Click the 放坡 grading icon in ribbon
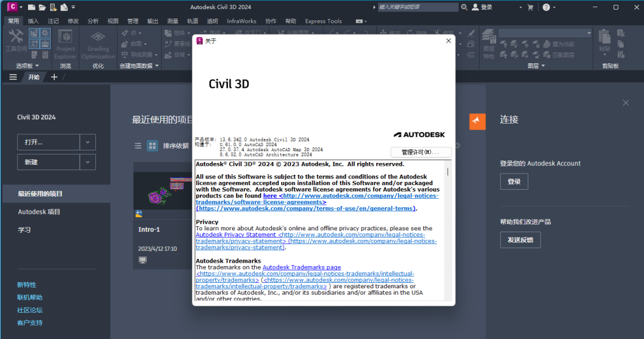 [x=168, y=55]
